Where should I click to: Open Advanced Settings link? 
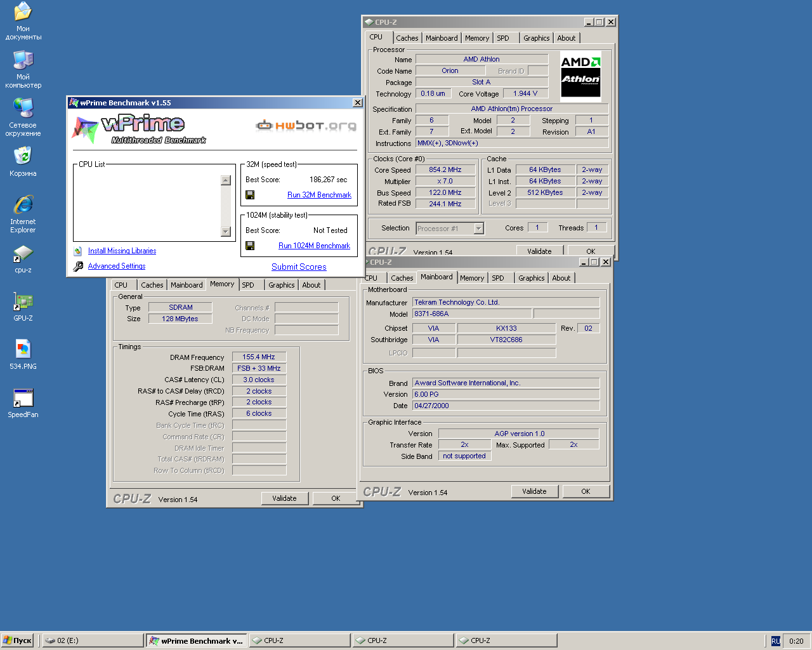point(117,267)
